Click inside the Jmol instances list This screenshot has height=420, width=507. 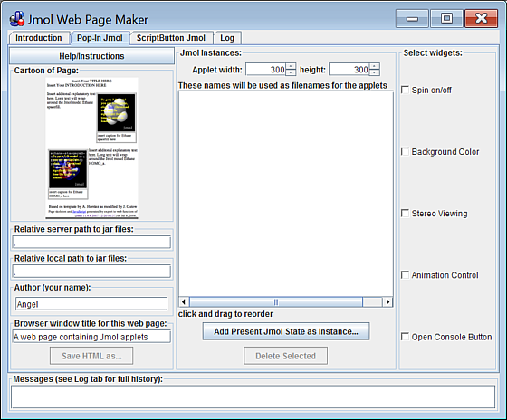pos(286,194)
